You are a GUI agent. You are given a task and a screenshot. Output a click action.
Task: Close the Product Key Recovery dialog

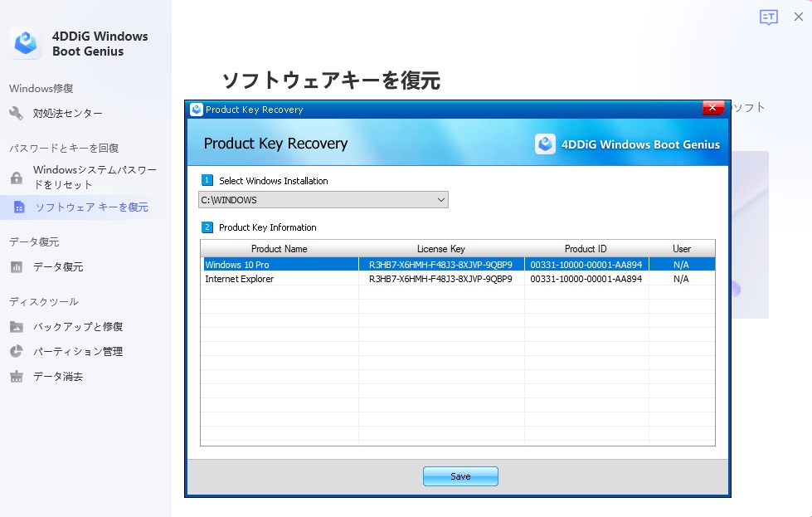pyautogui.click(x=712, y=107)
